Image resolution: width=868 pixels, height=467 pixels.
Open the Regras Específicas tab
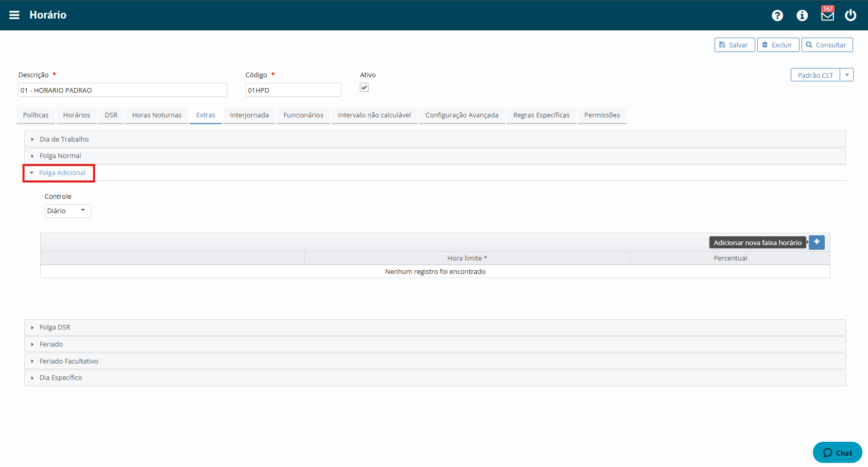pos(541,115)
